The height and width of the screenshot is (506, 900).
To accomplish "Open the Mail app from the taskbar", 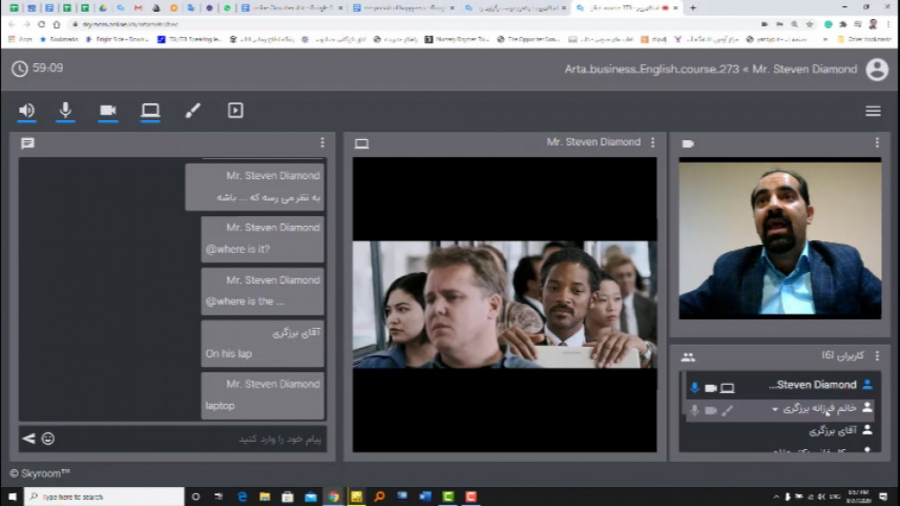I will pyautogui.click(x=311, y=497).
